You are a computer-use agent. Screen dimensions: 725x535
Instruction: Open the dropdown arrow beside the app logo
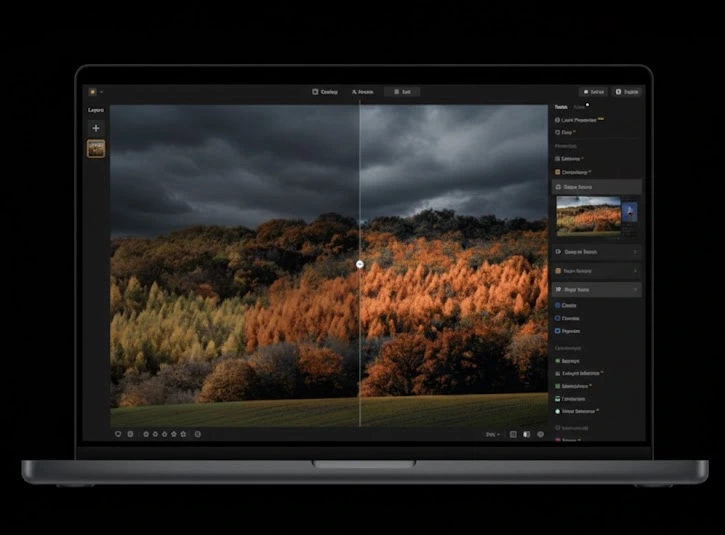pyautogui.click(x=101, y=92)
